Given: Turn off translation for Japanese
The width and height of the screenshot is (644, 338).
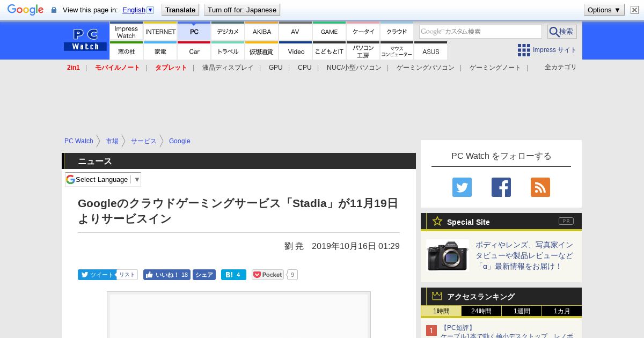Looking at the screenshot, I should [x=242, y=10].
